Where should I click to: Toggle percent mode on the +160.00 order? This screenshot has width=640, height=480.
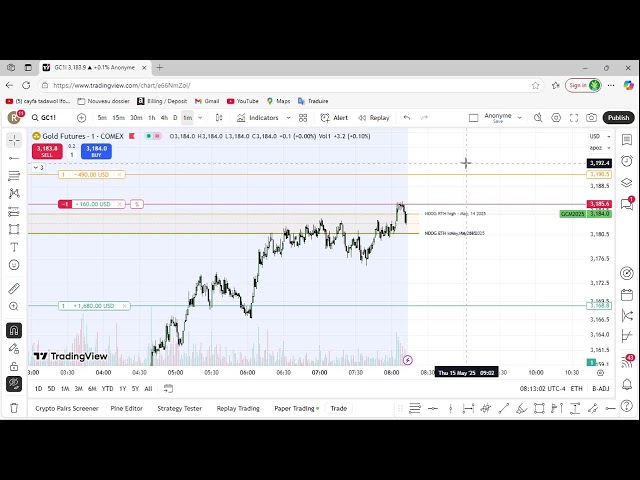(x=137, y=204)
